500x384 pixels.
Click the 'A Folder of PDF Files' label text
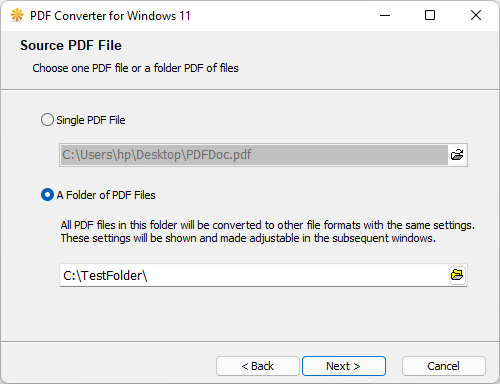[x=106, y=195]
